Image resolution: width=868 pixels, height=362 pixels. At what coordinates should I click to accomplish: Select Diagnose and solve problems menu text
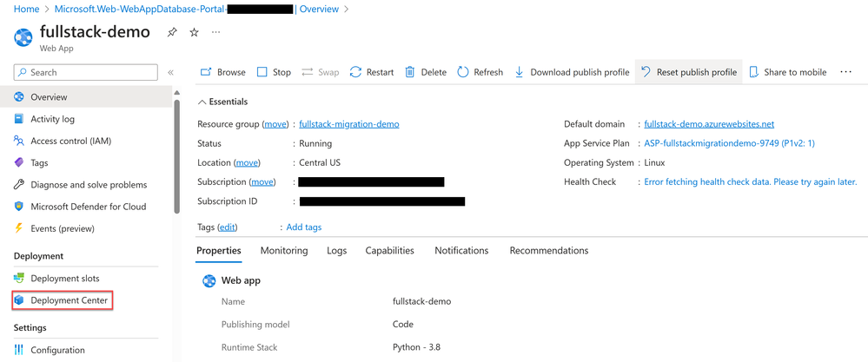[x=89, y=185]
